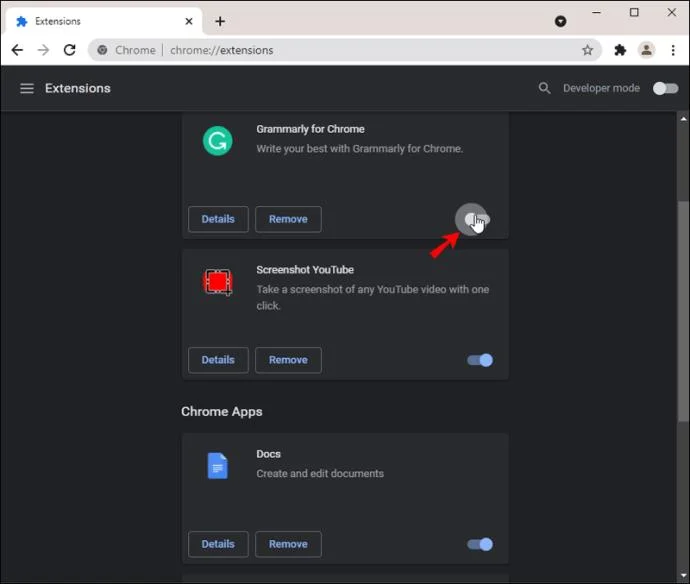Click the scrollbar up arrow

click(x=683, y=119)
